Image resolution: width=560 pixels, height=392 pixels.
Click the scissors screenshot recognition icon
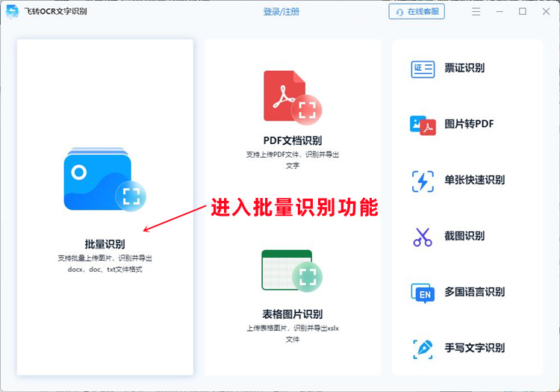[423, 237]
